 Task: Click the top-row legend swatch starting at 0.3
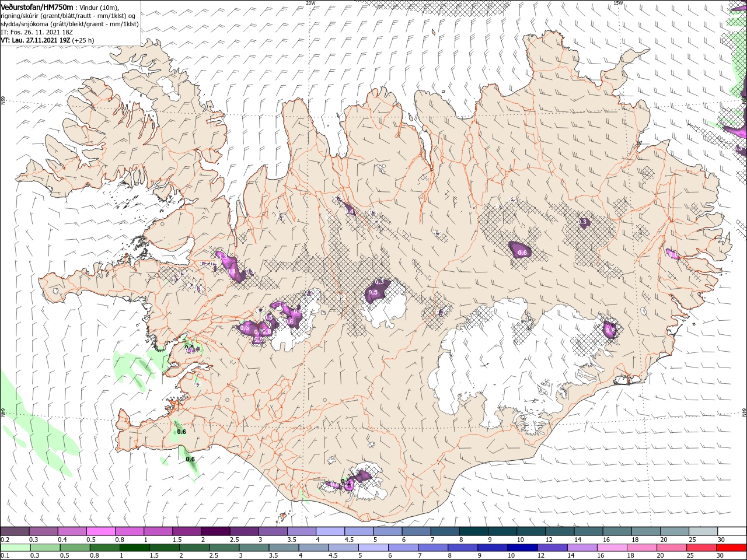[x=43, y=531]
